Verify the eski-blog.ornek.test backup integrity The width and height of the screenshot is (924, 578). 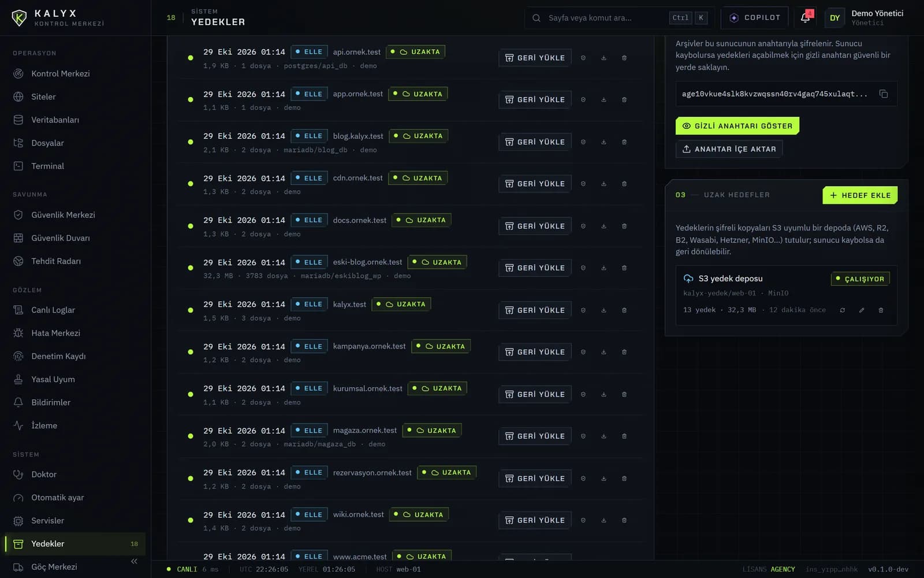583,268
